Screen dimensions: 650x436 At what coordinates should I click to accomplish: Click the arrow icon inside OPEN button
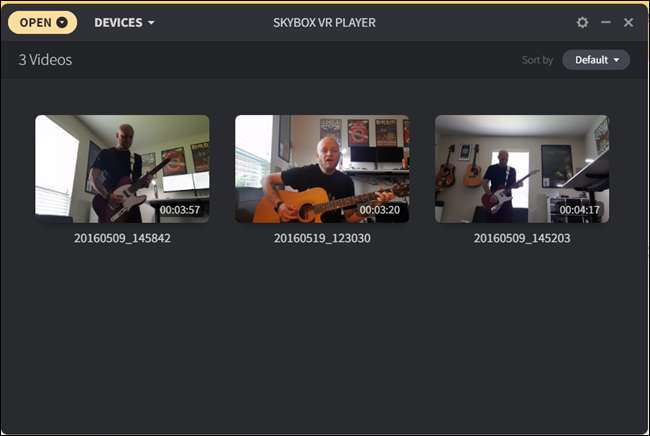[62, 22]
